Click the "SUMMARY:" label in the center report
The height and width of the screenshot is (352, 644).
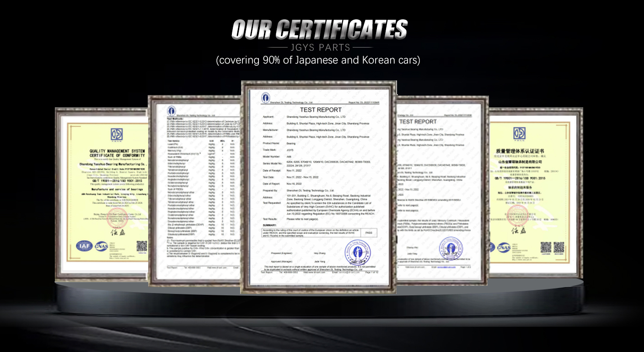[270, 225]
